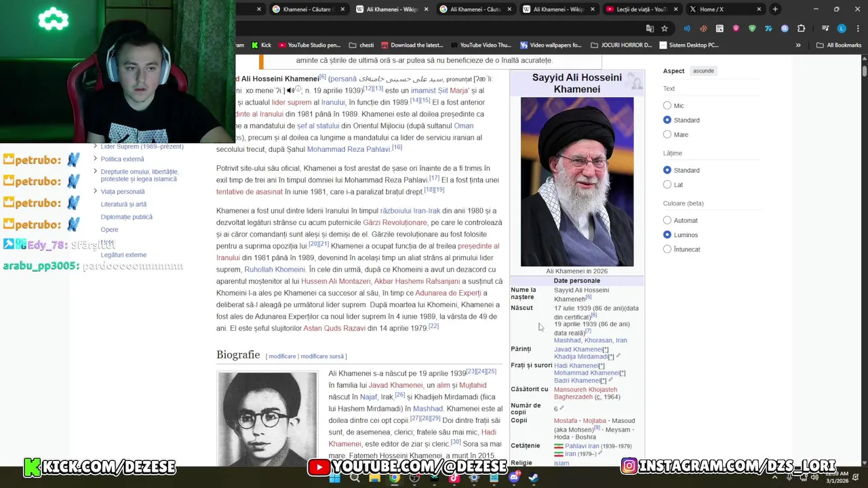868x488 pixels.
Task: Open the puzzle-piece Extensions menu
Action: (802, 28)
